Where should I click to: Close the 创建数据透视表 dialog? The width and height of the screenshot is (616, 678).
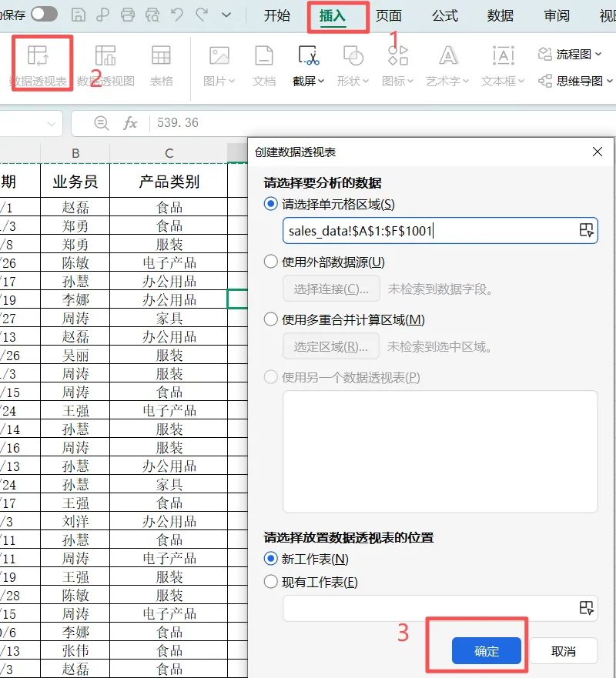pos(598,152)
